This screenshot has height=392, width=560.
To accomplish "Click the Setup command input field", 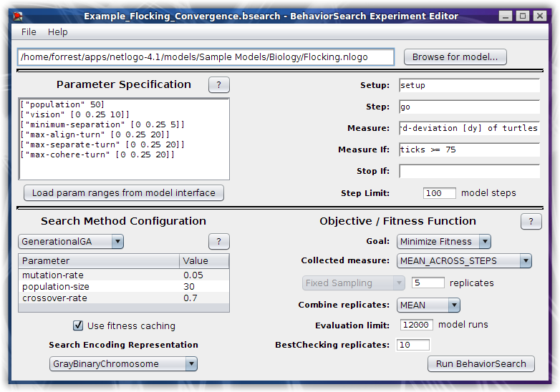I will (x=468, y=85).
